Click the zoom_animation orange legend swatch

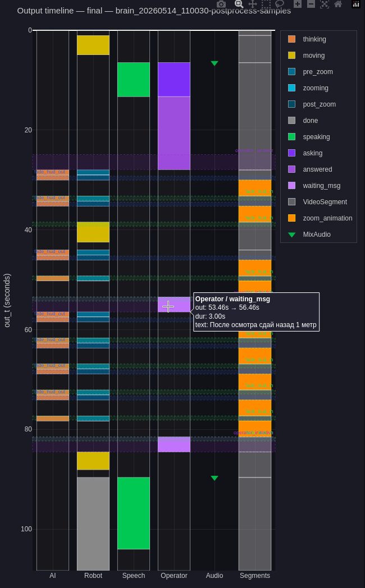(291, 218)
